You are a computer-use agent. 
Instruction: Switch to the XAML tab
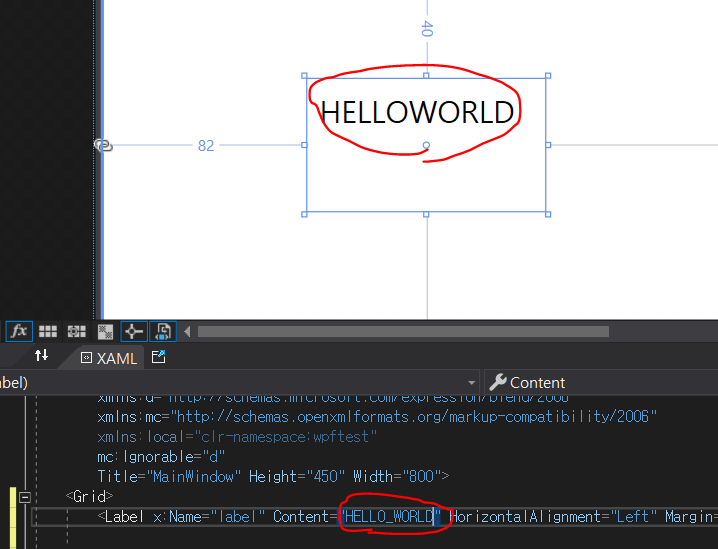click(109, 358)
